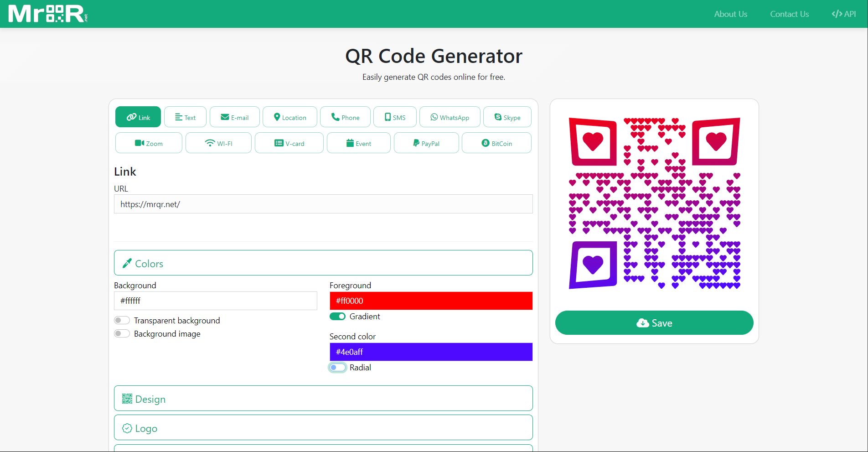Click the WI-FI signal icon

pyautogui.click(x=210, y=143)
